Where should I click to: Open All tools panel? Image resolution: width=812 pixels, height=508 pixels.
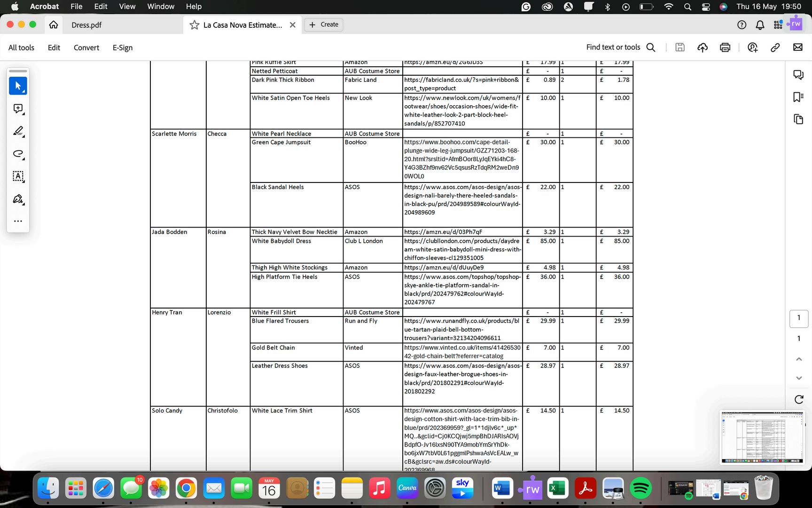click(21, 48)
